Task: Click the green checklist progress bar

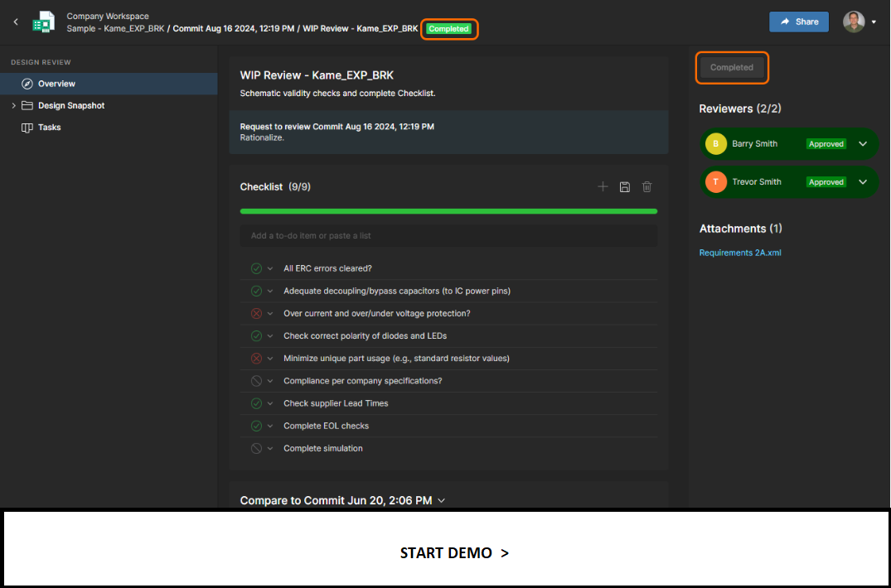Action: point(448,211)
